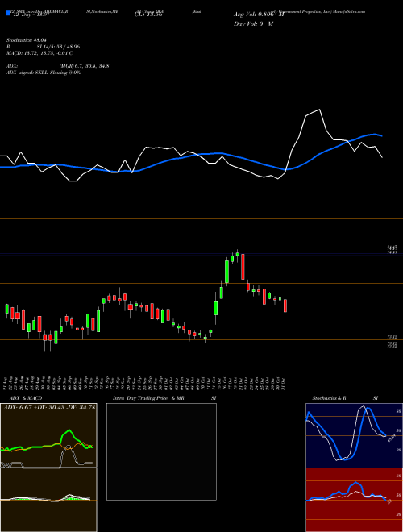Click the 'Avg Vol: 0.806 M' text
Screen dimensions: 403x532
[x=259, y=15]
